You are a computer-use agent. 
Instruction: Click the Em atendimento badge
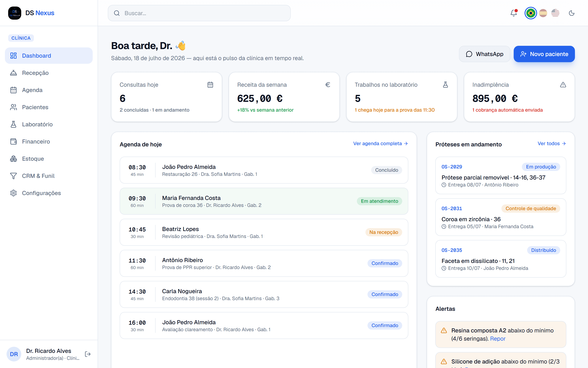[x=379, y=201]
